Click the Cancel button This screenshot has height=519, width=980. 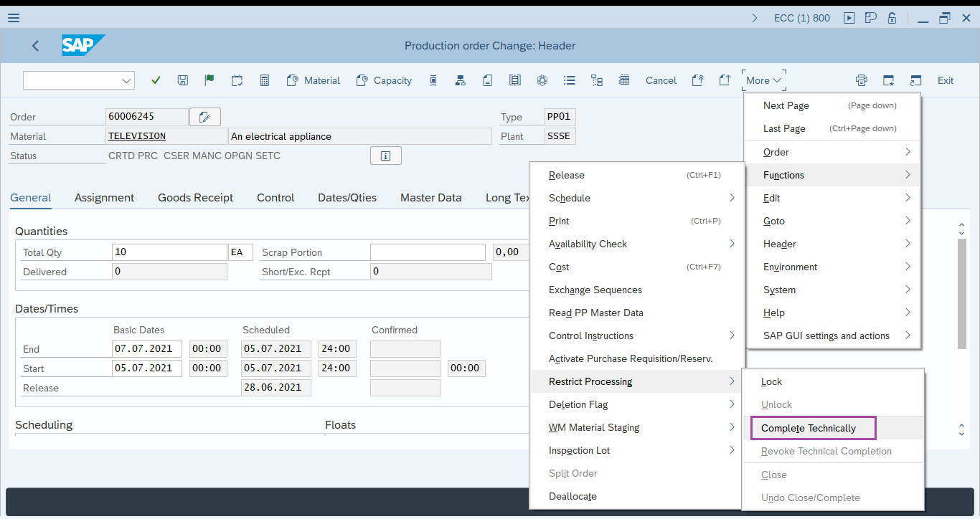click(x=661, y=80)
